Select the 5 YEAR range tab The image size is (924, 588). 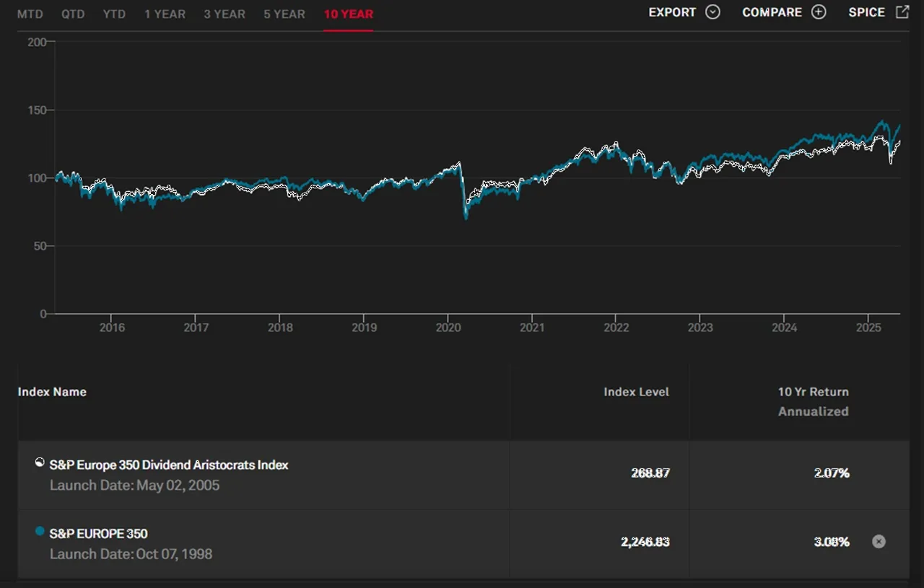pyautogui.click(x=284, y=14)
